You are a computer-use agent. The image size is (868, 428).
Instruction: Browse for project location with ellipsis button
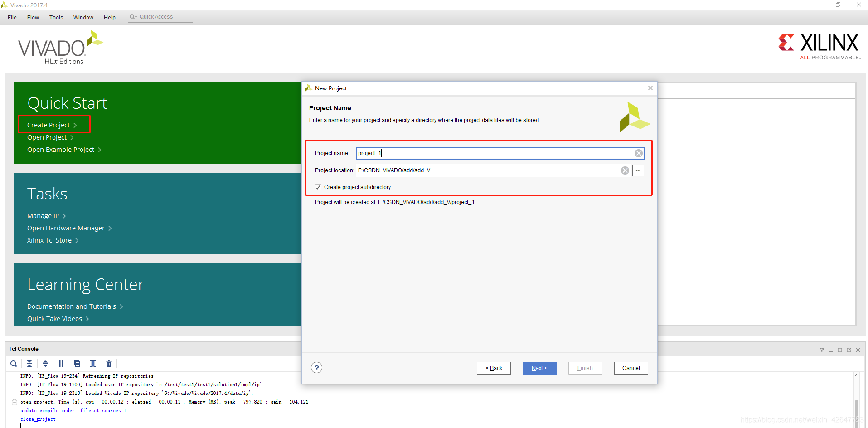click(638, 170)
